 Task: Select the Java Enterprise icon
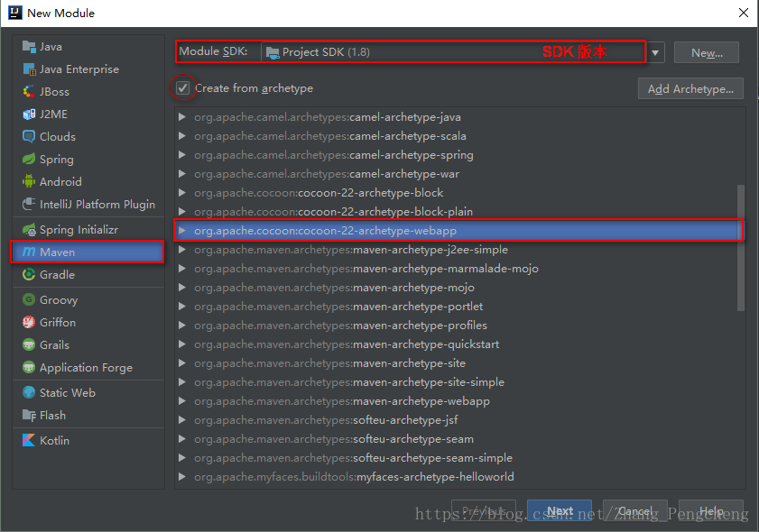pos(29,69)
